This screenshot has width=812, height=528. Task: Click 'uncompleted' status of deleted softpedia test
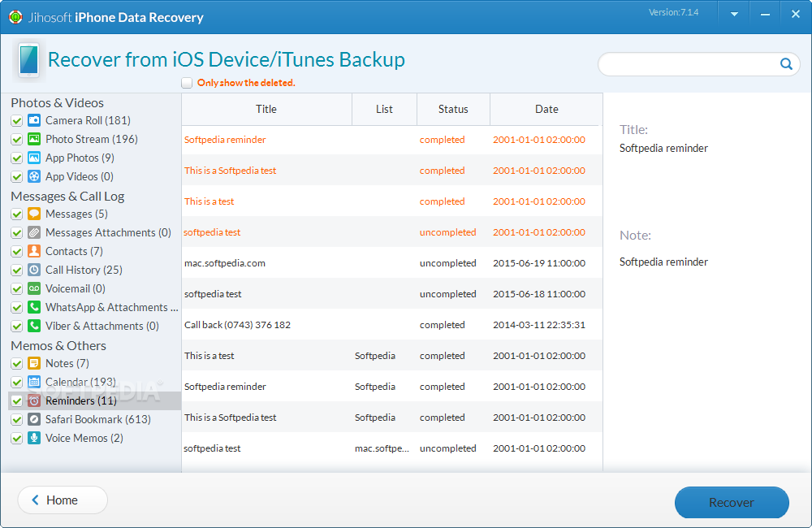[448, 232]
